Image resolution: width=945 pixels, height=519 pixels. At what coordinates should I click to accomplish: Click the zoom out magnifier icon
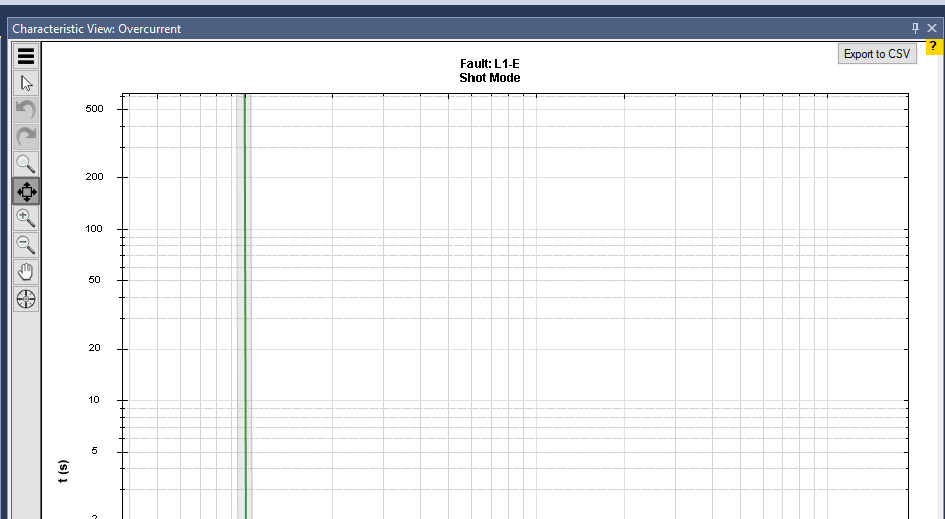(x=26, y=245)
